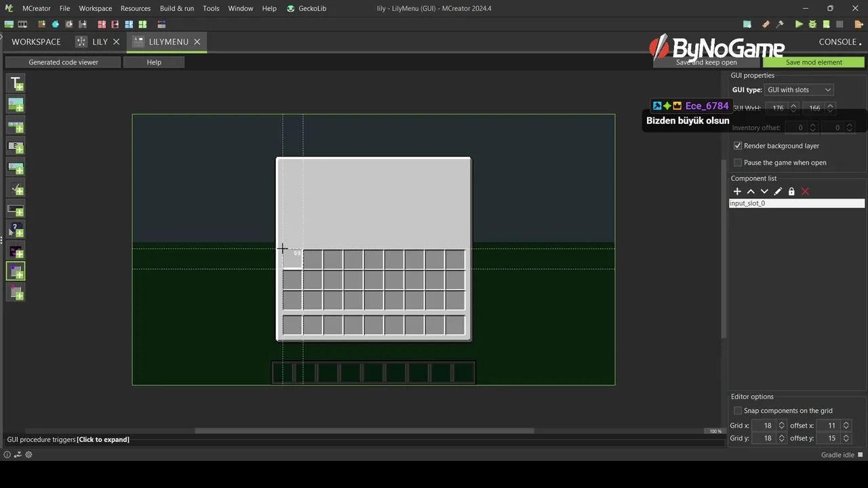
Task: Select the add text input field tool
Action: tap(16, 209)
